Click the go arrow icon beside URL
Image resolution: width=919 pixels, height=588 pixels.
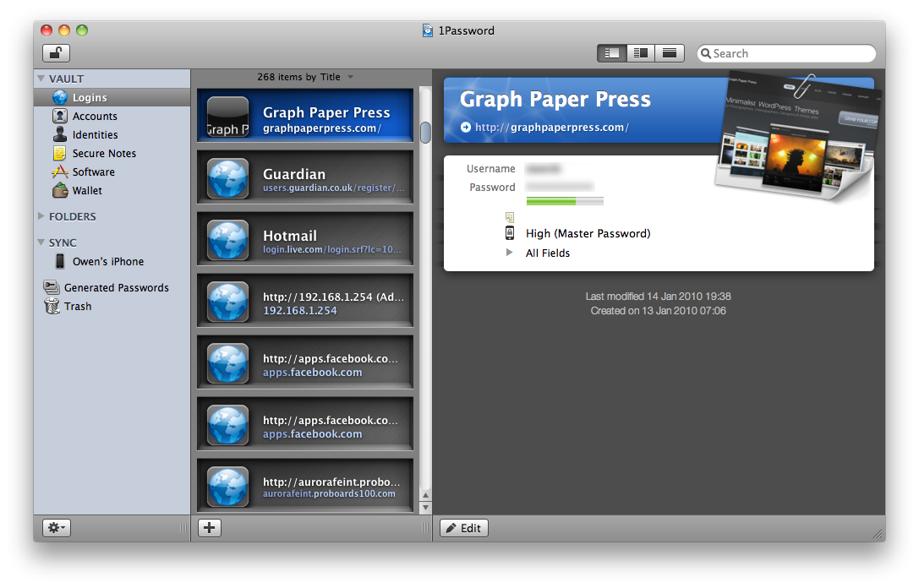pyautogui.click(x=465, y=127)
